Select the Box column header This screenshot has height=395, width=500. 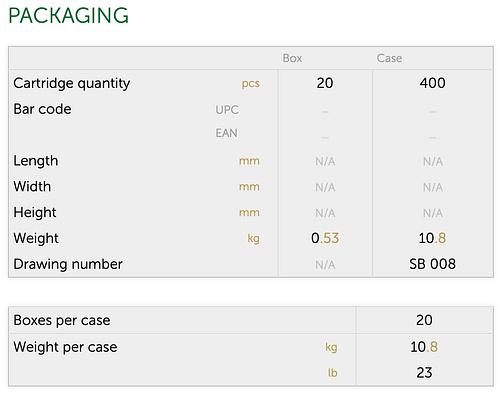click(292, 58)
